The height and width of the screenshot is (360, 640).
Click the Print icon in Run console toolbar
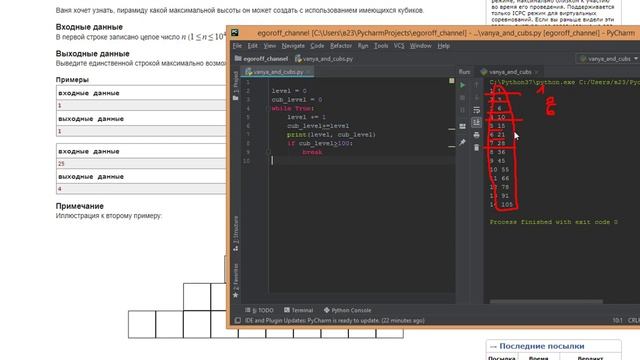pos(476,135)
